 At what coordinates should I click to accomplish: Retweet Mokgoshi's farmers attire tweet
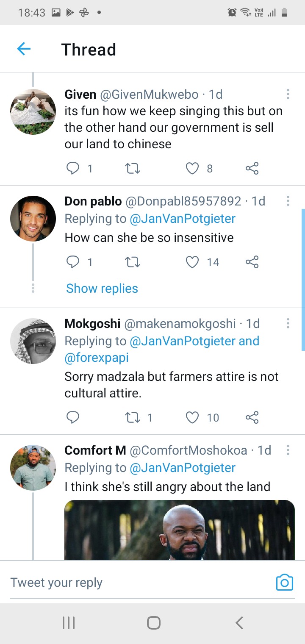133,418
